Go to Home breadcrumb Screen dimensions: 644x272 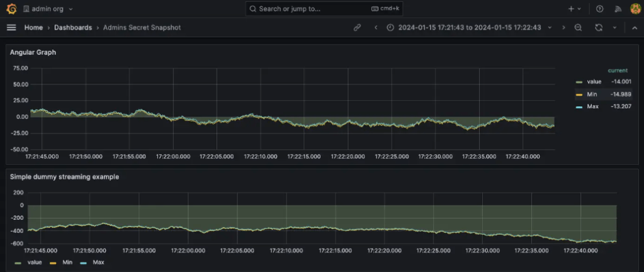point(33,28)
